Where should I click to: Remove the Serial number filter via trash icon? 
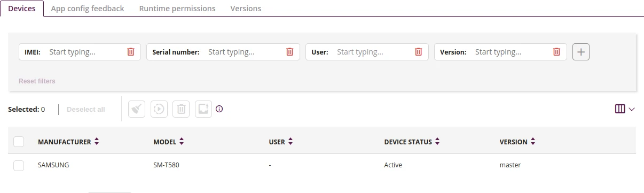pyautogui.click(x=290, y=52)
